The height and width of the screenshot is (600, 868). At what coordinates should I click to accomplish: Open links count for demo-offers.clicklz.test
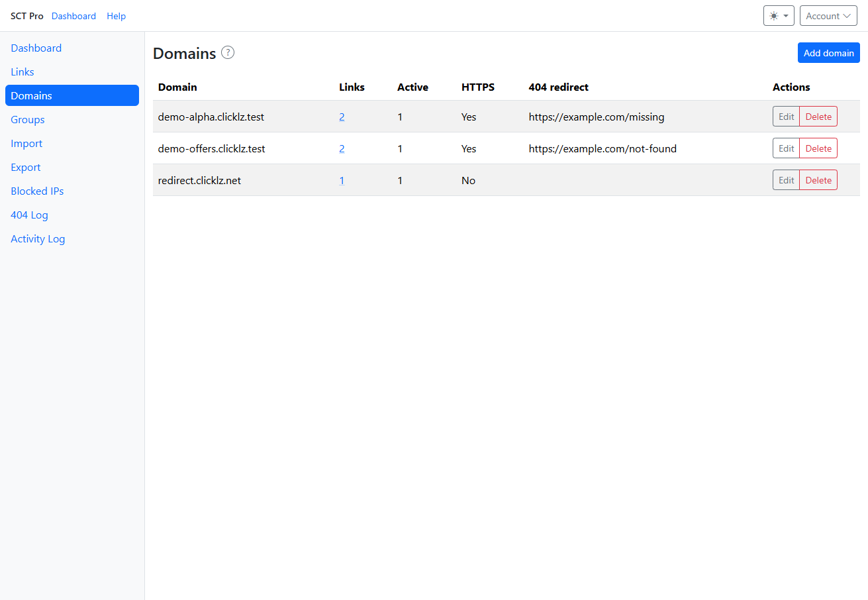coord(342,148)
